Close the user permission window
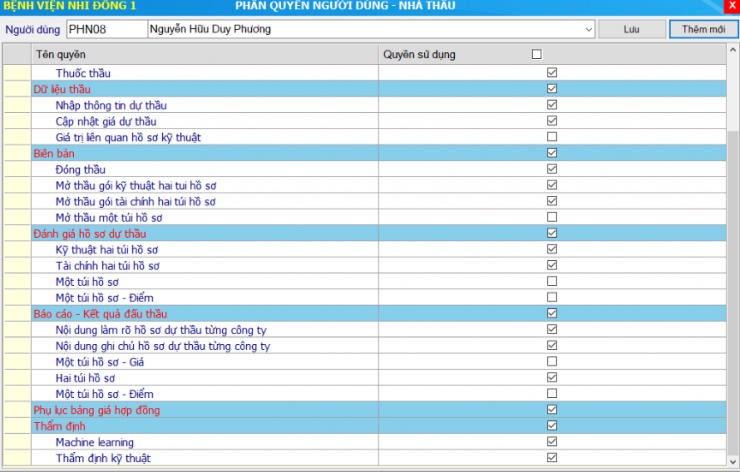Viewport: 740px width, 472px height. 730,6
